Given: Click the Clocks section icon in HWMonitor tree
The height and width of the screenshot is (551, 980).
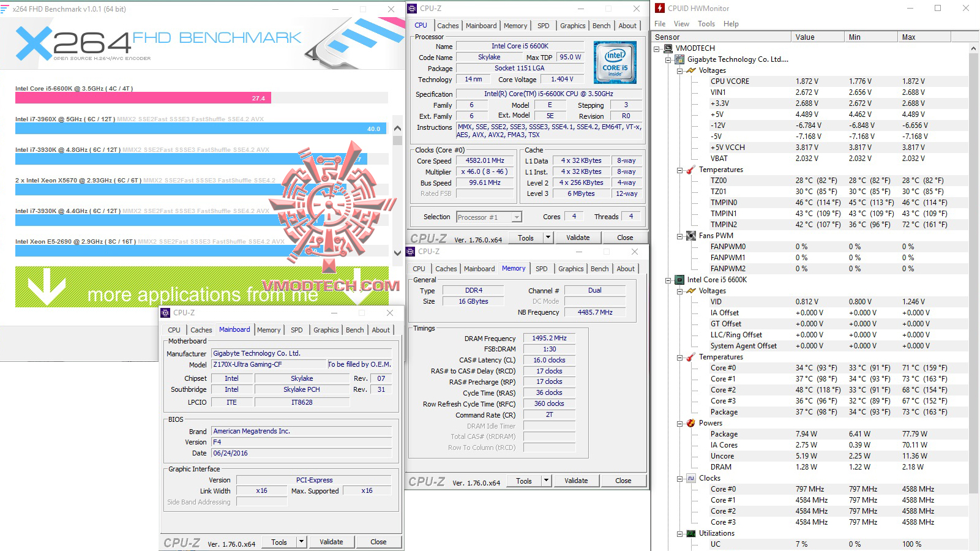Looking at the screenshot, I should 692,478.
